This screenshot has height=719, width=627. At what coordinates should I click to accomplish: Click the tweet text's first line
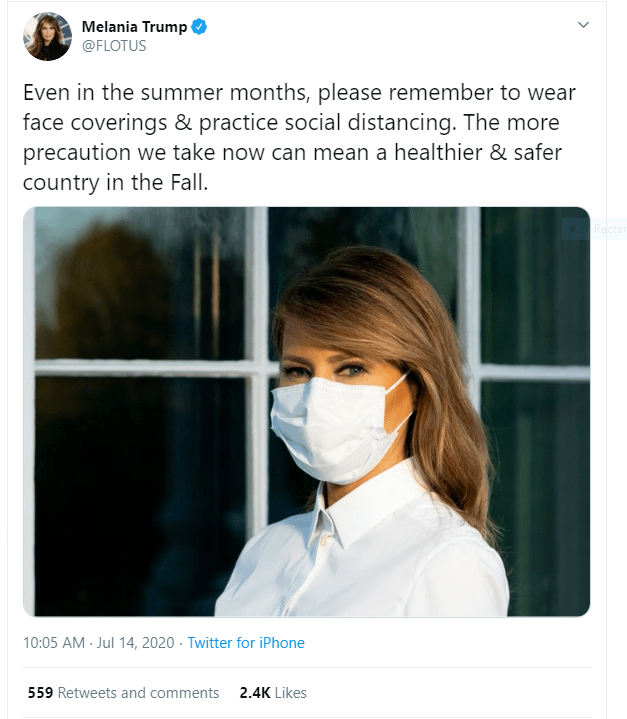click(x=299, y=92)
